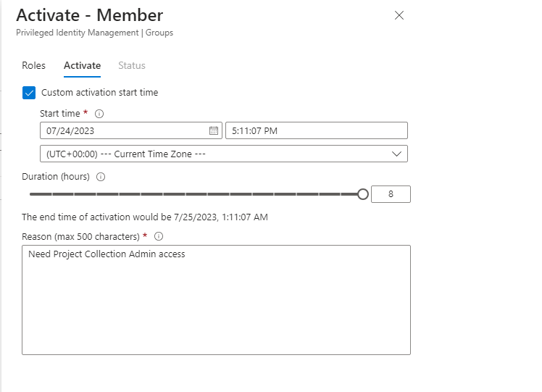The image size is (542, 392).
Task: Open the Status tab
Action: pyautogui.click(x=132, y=66)
